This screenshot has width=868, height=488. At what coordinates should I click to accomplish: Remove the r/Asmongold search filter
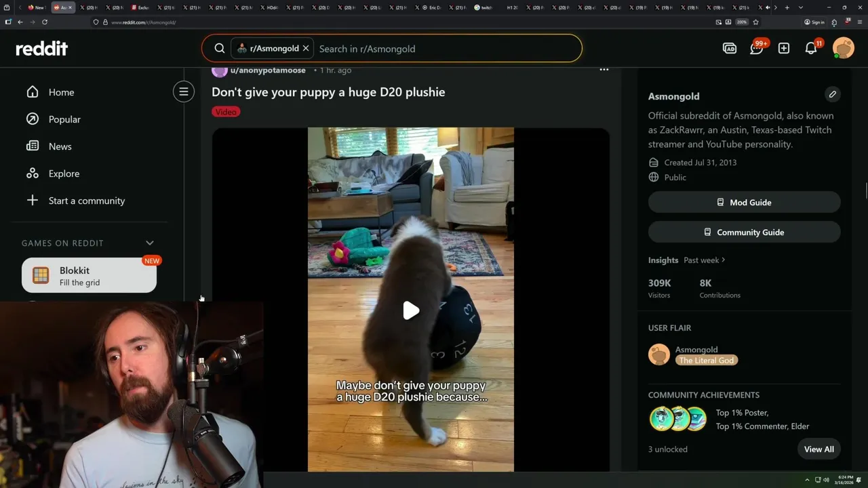(306, 48)
